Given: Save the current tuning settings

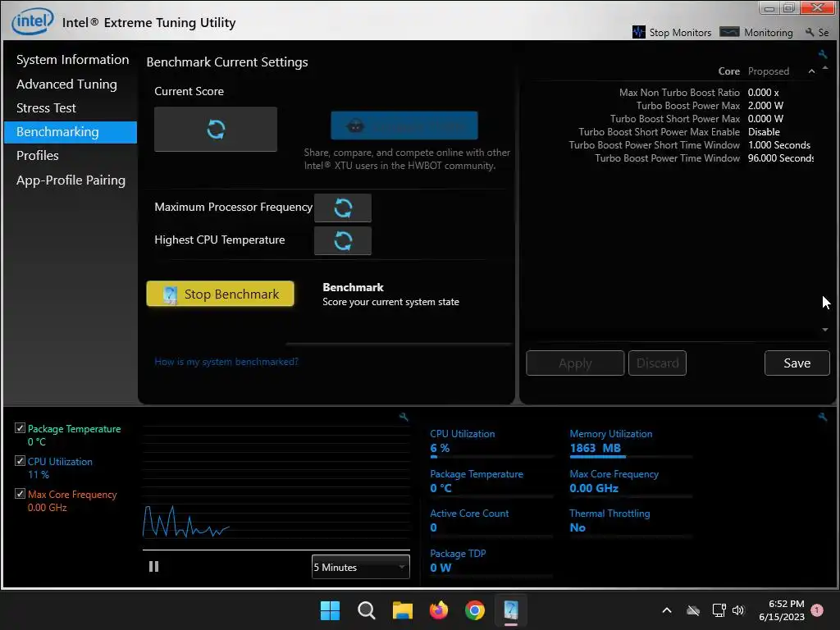Looking at the screenshot, I should pyautogui.click(x=797, y=363).
